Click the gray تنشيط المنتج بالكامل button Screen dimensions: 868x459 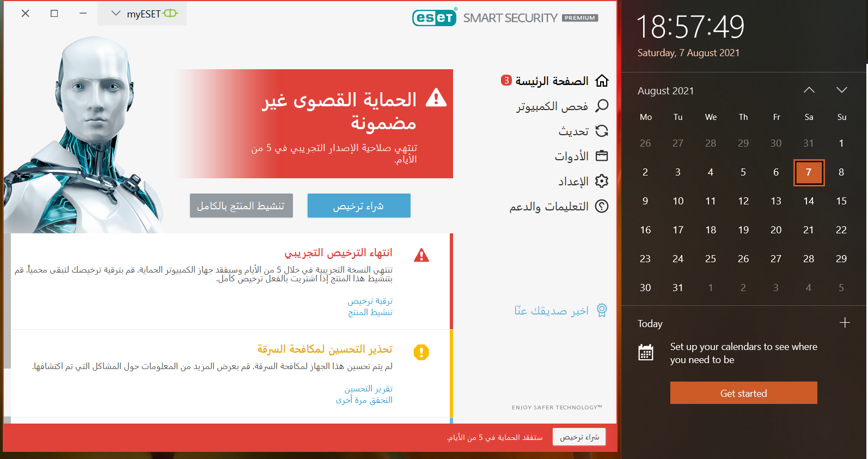point(241,206)
